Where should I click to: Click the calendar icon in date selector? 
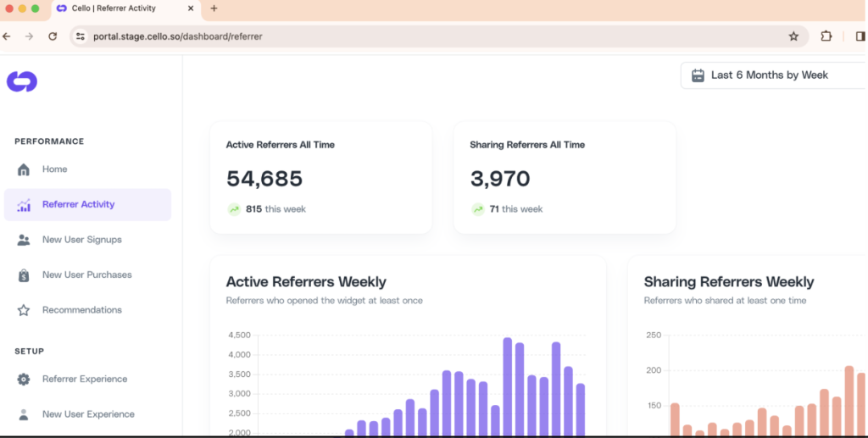[x=698, y=75]
